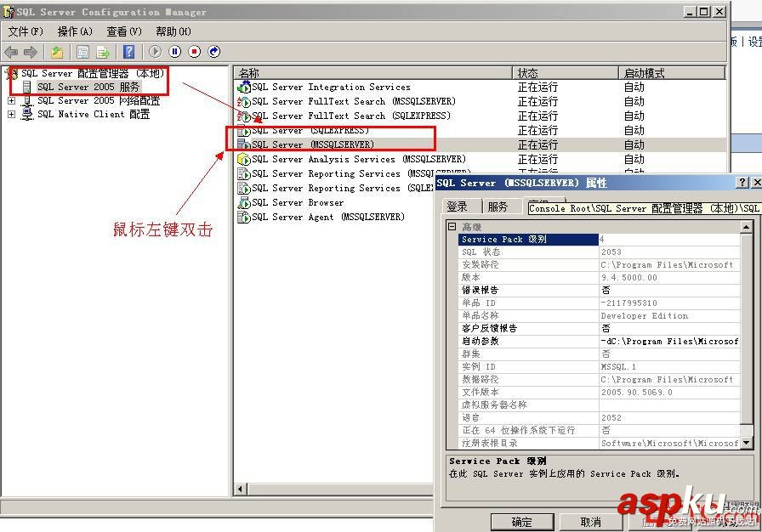Expand the SQL Server 2005 网络配置 node
This screenshot has width=762, height=532.
point(11,100)
